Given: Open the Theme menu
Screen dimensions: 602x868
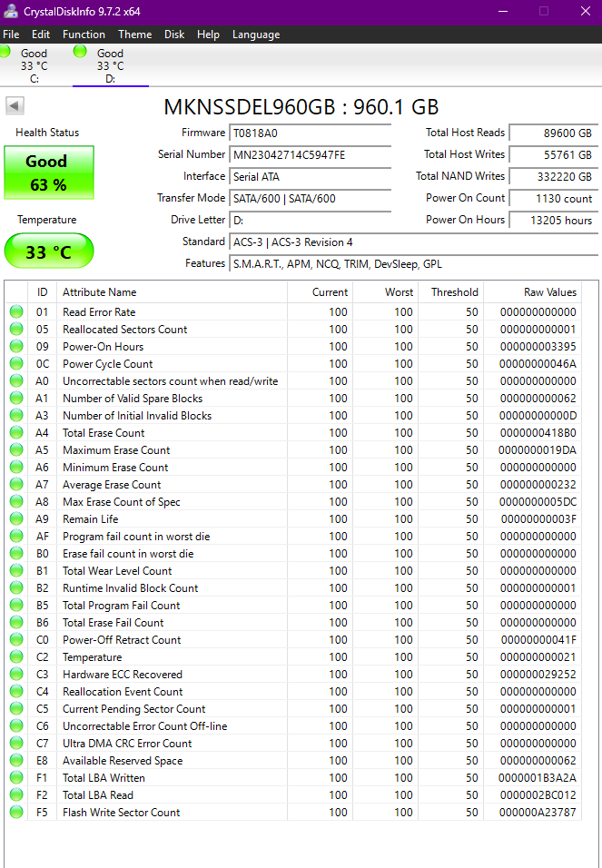Looking at the screenshot, I should (134, 35).
